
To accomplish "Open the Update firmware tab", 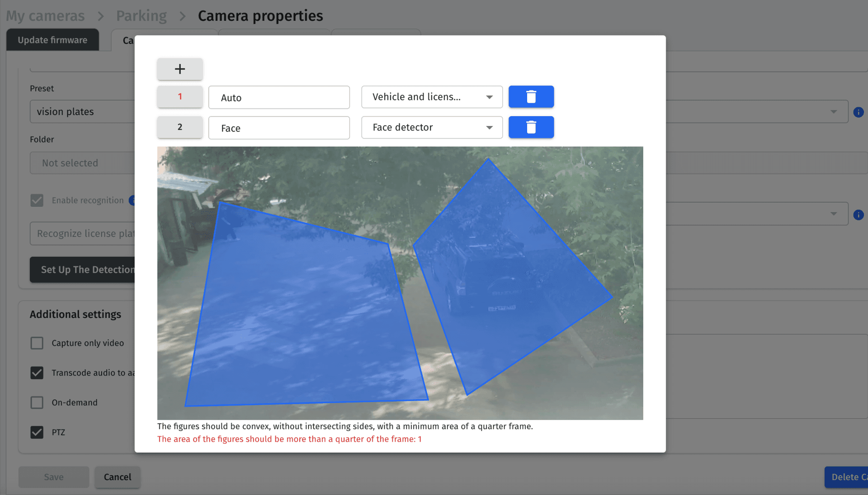I will (x=52, y=40).
